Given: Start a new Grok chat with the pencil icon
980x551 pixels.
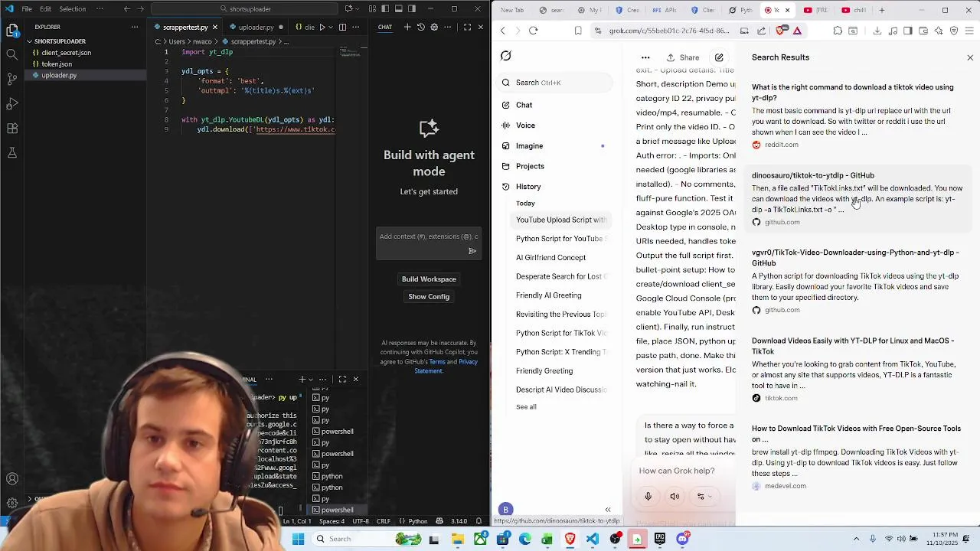Looking at the screenshot, I should (x=719, y=57).
